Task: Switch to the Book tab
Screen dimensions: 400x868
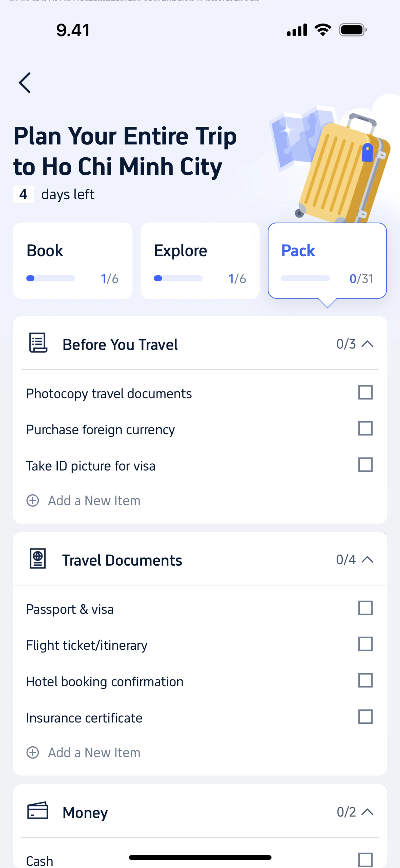Action: tap(72, 260)
